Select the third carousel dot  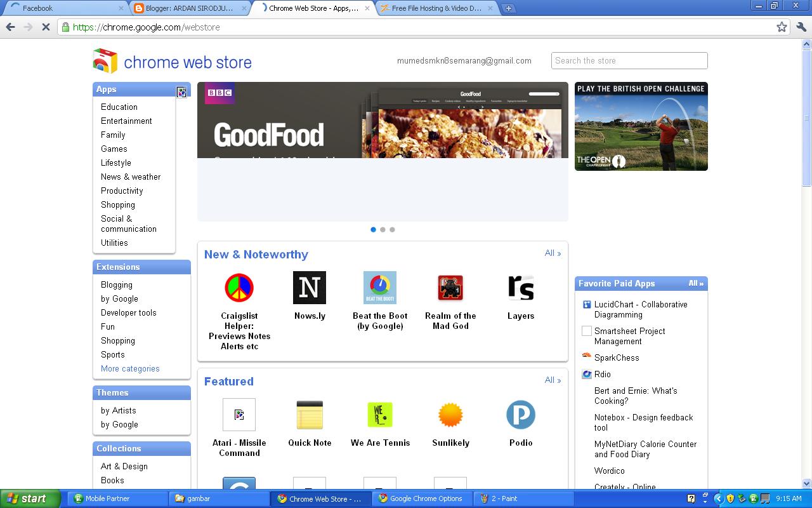[392, 229]
